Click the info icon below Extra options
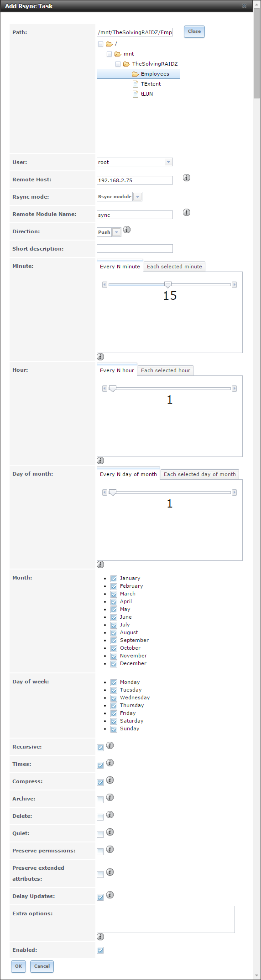Screen dimensions: 261x980 (100, 937)
